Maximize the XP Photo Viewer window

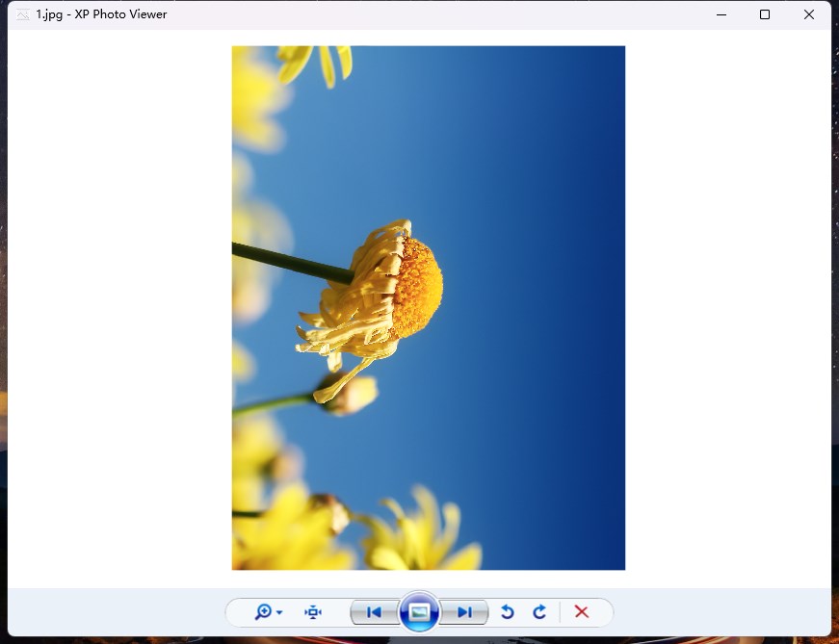(764, 14)
